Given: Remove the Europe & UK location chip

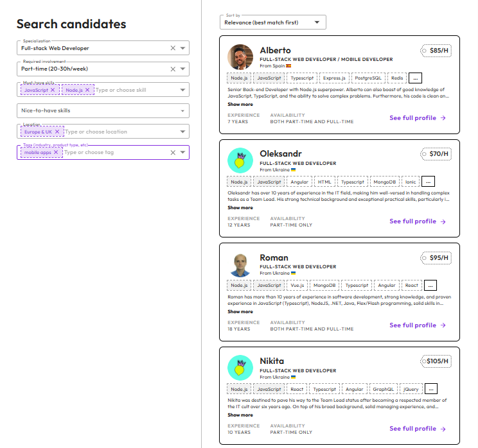Looking at the screenshot, I should (x=57, y=132).
